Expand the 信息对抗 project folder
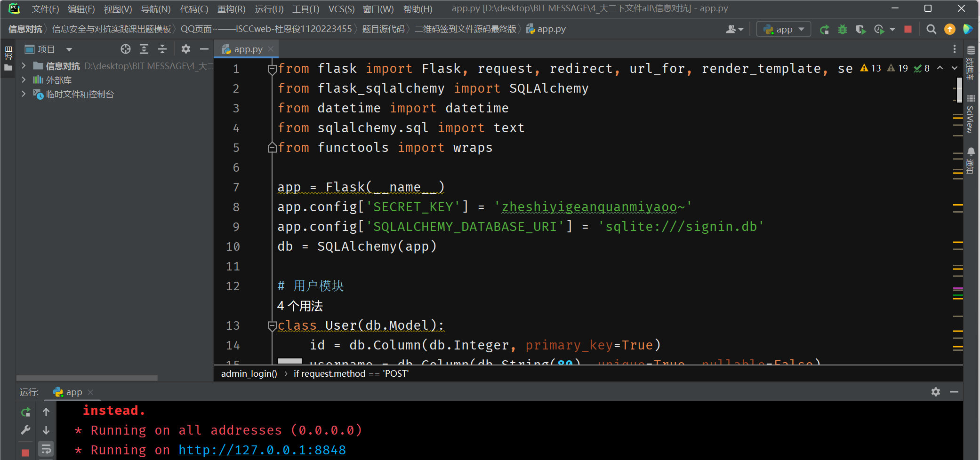 click(x=24, y=66)
